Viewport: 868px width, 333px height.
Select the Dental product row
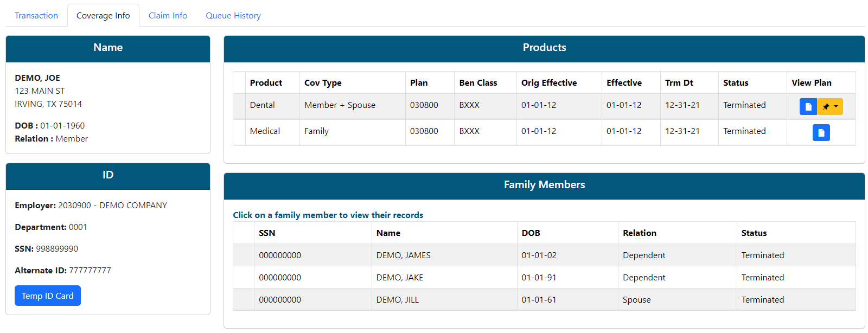262,105
